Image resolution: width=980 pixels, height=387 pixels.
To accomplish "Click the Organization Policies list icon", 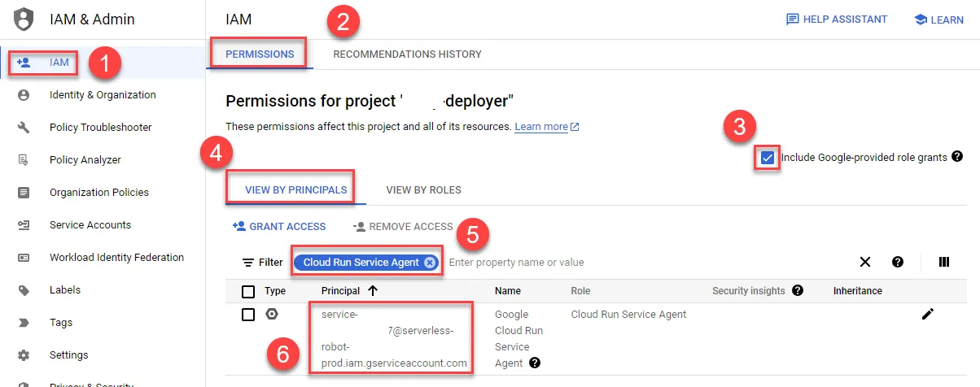I will (x=24, y=193).
